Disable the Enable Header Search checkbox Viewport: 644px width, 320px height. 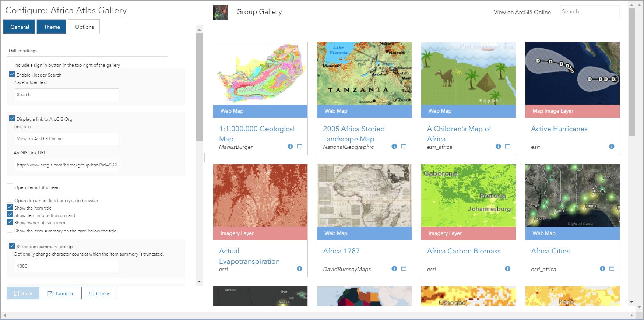click(12, 74)
